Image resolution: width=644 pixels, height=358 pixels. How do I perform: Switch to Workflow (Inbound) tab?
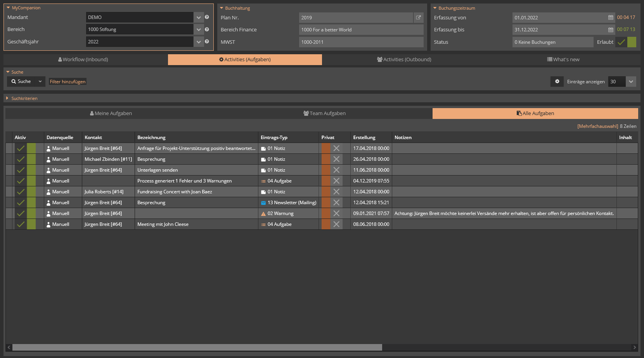click(83, 59)
